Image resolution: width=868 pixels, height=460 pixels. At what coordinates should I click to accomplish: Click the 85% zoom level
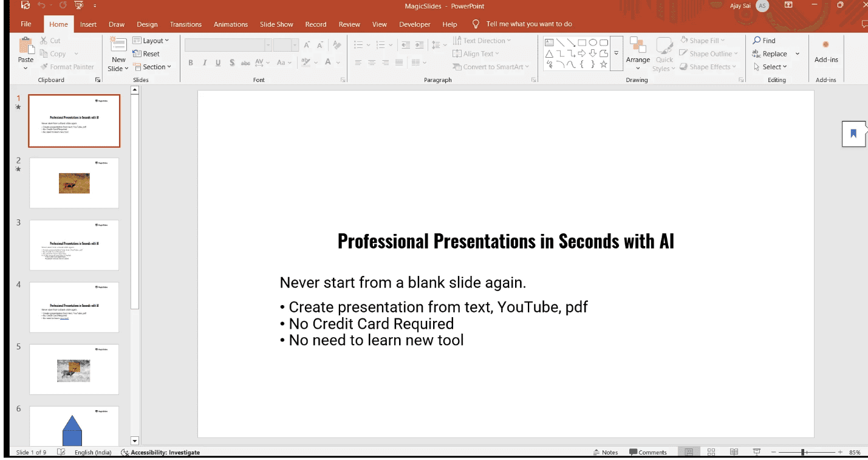[855, 452]
